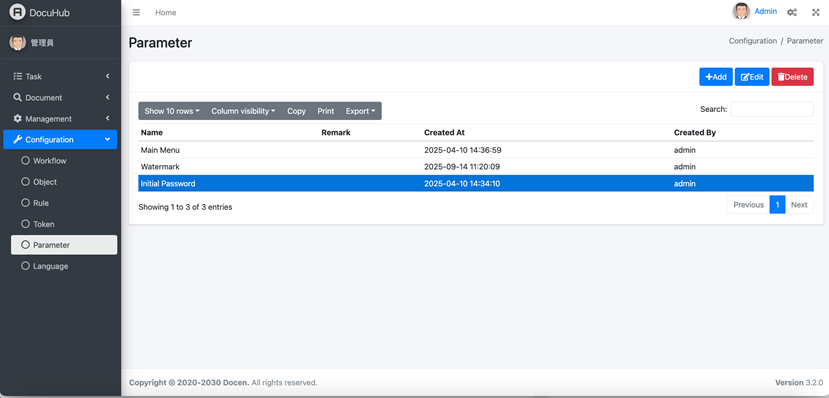
Task: Click the Copy table button
Action: (296, 111)
